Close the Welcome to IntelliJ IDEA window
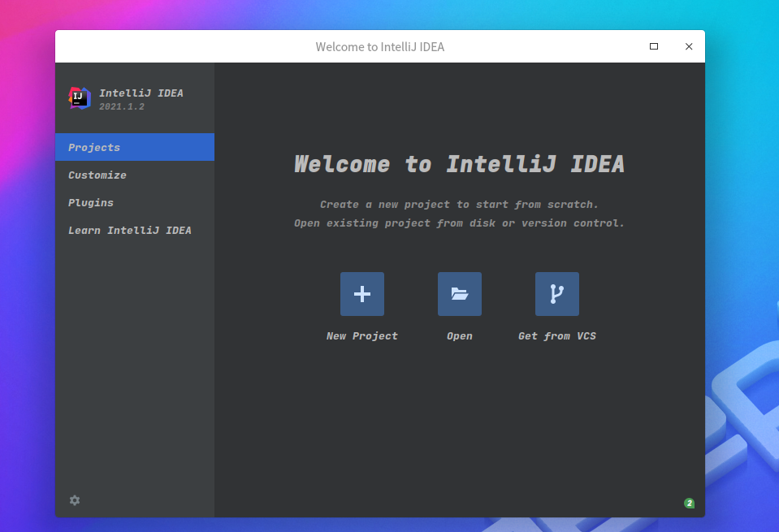779x532 pixels. [689, 46]
